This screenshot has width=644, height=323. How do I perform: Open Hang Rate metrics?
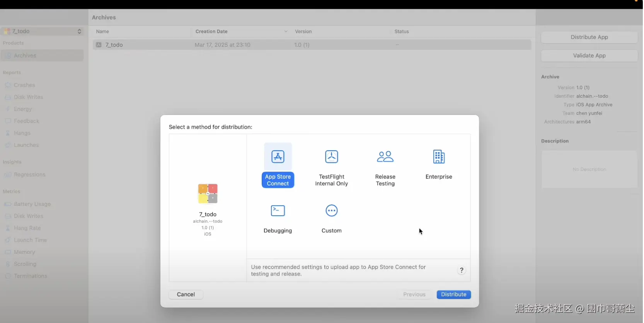point(27,228)
